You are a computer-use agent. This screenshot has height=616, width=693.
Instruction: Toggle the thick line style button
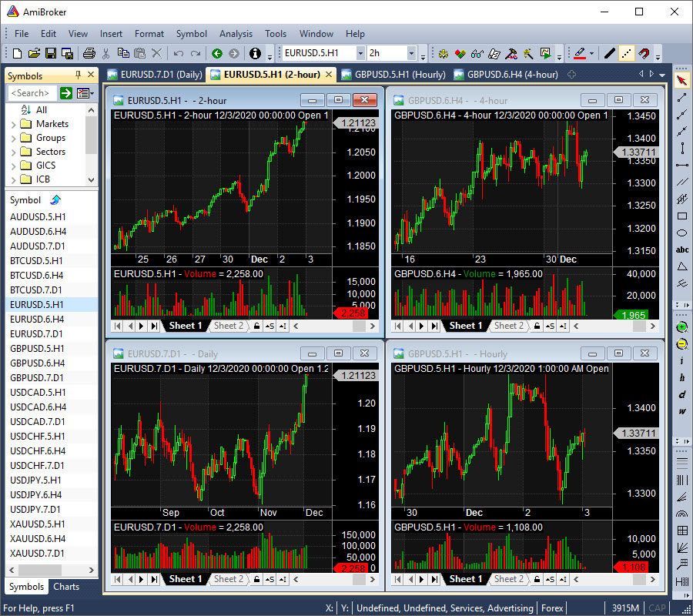tap(610, 53)
